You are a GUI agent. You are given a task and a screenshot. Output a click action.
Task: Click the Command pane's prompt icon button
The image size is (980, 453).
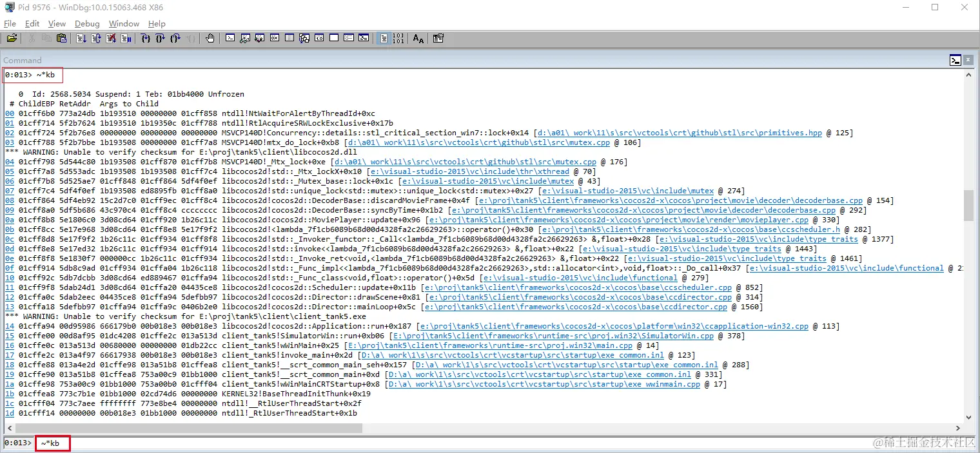[955, 60]
